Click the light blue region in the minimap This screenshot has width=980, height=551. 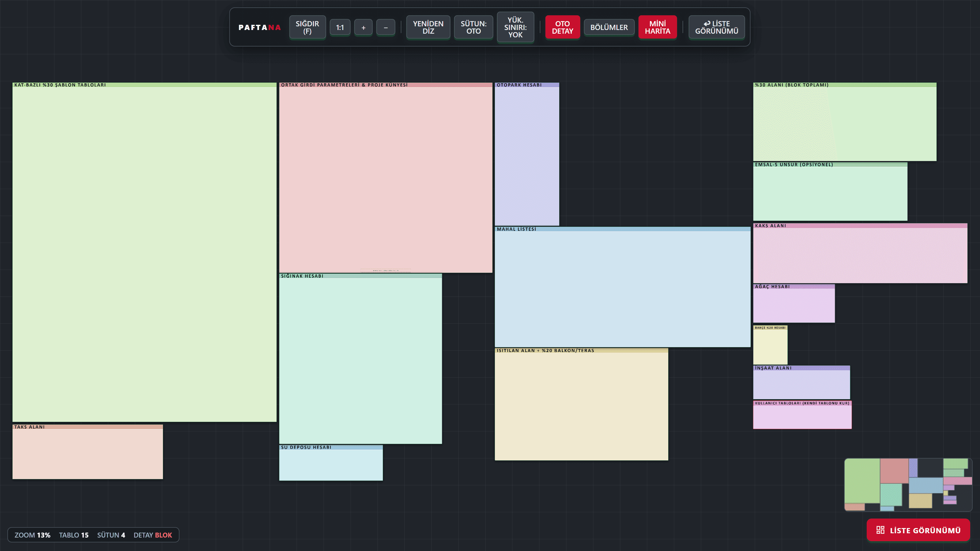click(925, 485)
